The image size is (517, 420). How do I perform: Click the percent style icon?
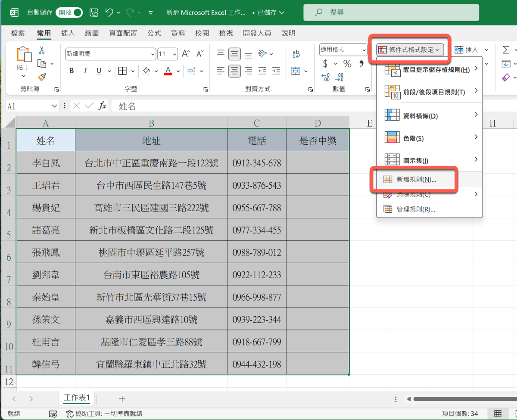[x=347, y=64]
